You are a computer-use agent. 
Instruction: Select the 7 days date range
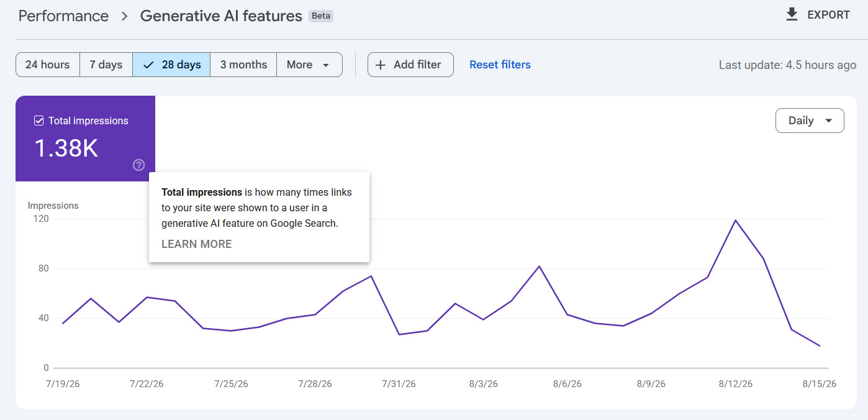[106, 65]
